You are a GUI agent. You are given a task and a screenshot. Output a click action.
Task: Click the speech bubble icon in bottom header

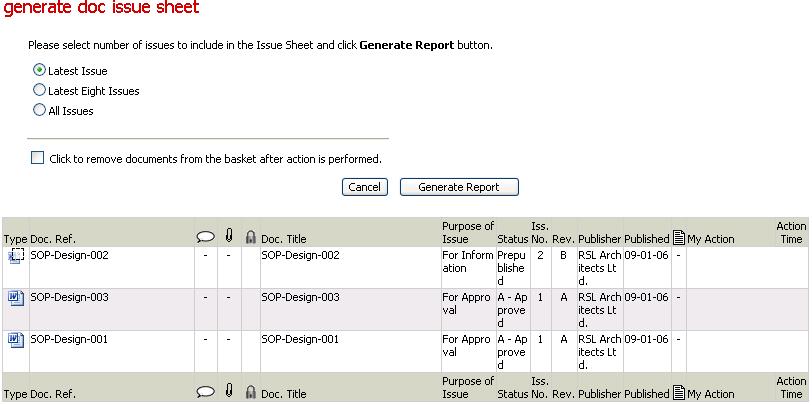(206, 393)
